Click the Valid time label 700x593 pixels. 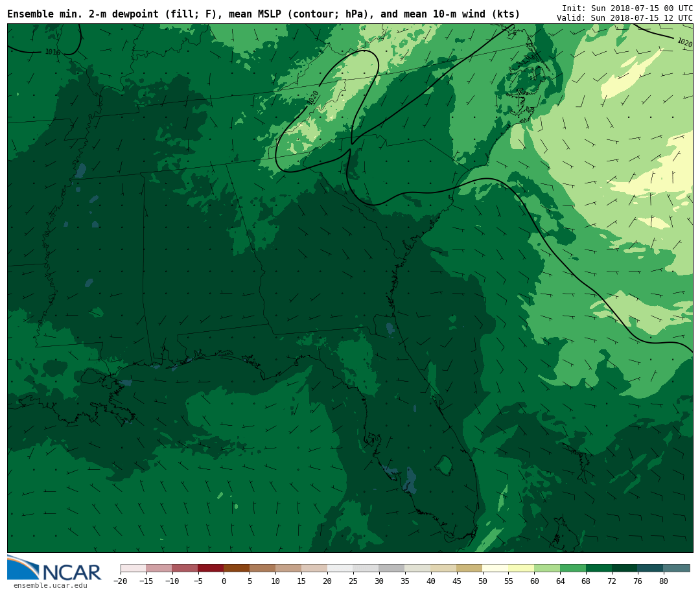tap(624, 18)
